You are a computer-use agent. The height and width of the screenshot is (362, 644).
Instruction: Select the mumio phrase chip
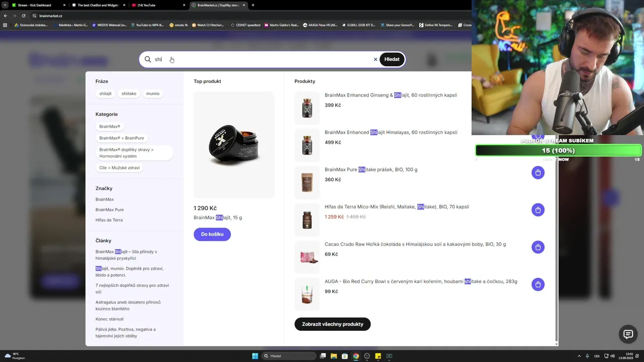tap(152, 94)
